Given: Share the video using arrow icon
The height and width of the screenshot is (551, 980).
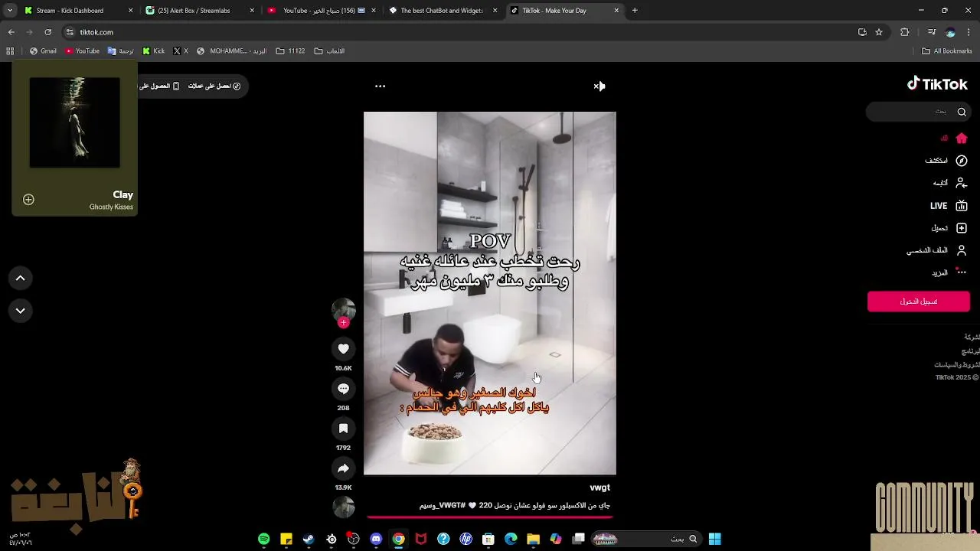Looking at the screenshot, I should coord(343,468).
